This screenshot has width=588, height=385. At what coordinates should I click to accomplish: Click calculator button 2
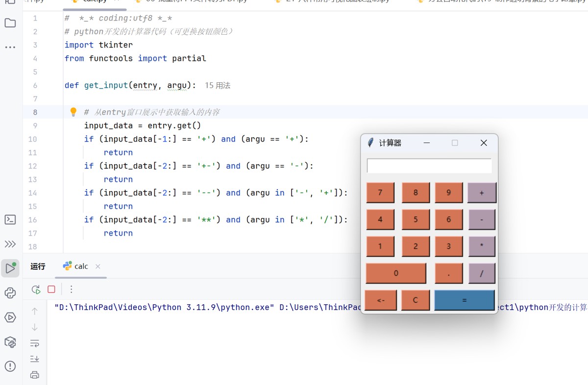tap(416, 246)
